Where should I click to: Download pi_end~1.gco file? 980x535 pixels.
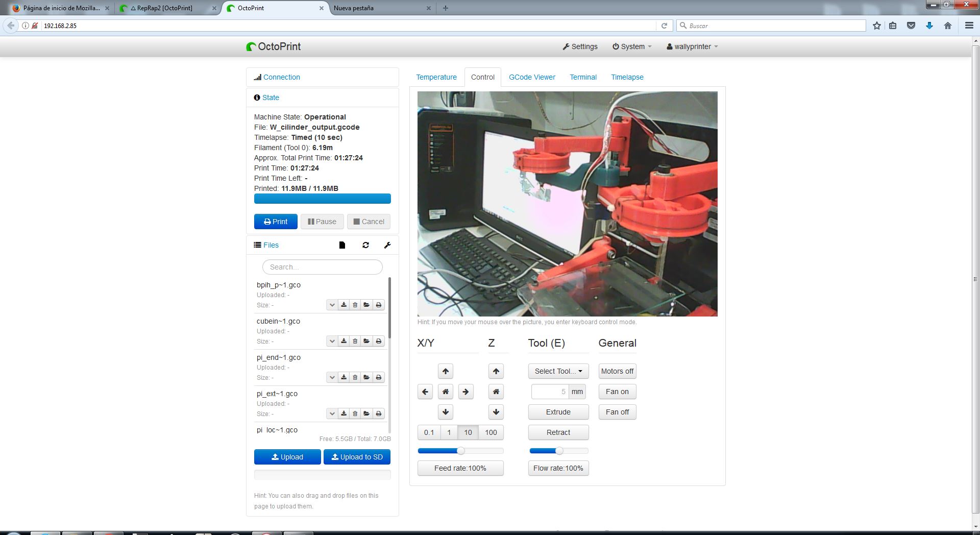click(344, 377)
